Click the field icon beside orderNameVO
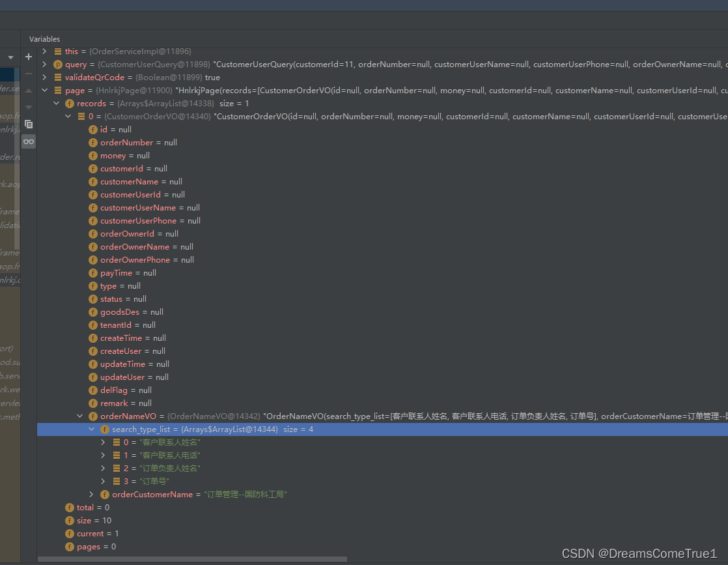Viewport: 728px width, 565px height. pos(93,416)
